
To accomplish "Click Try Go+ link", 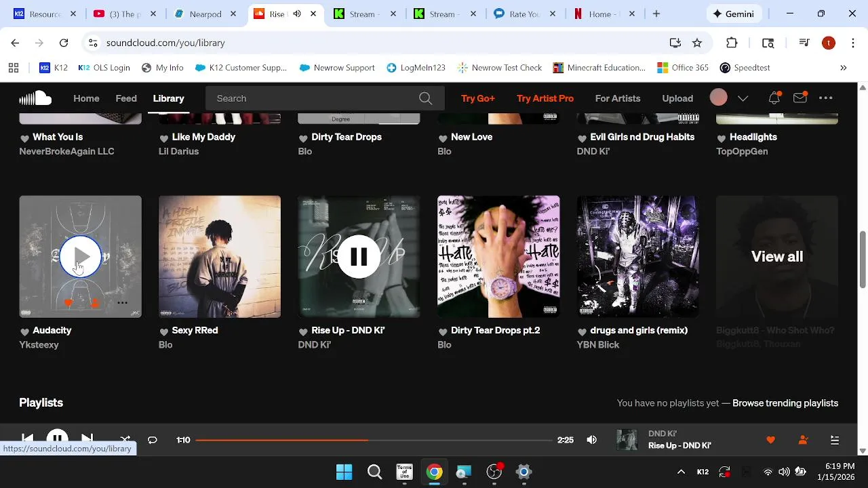I will click(x=478, y=98).
